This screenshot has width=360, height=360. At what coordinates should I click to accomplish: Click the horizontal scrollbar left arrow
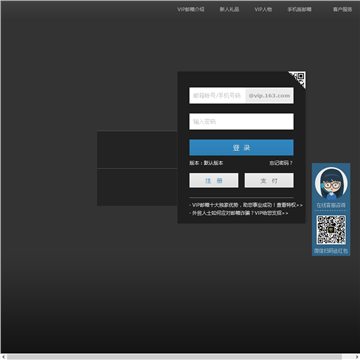tap(3, 357)
